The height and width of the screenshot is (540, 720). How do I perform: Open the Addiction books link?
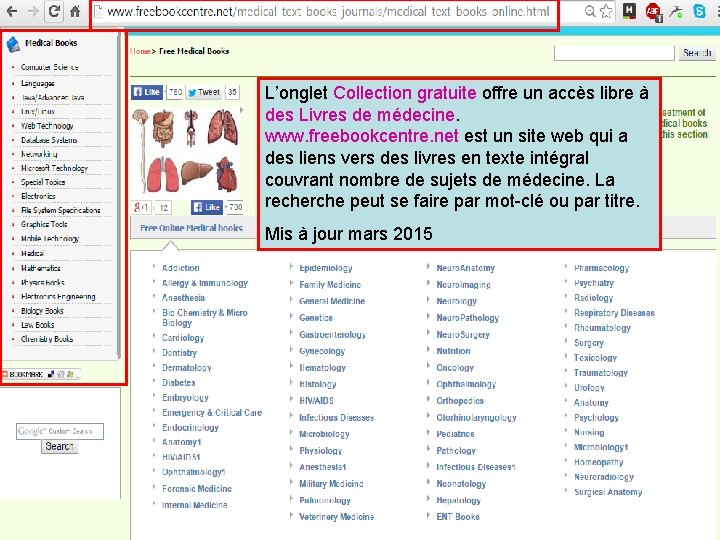pyautogui.click(x=180, y=268)
